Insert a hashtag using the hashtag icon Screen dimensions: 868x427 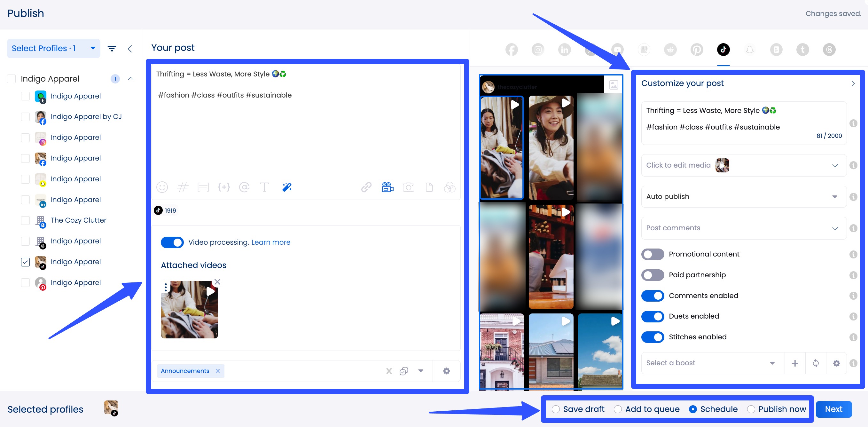tap(183, 187)
